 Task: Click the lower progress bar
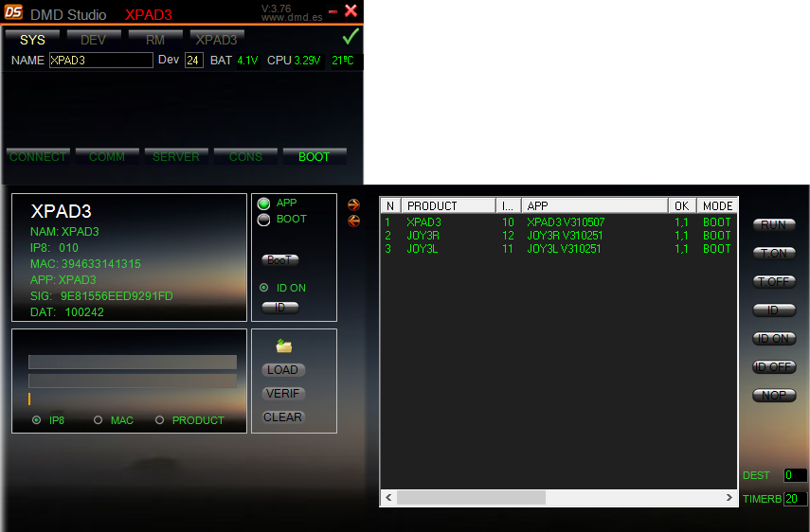pos(133,381)
